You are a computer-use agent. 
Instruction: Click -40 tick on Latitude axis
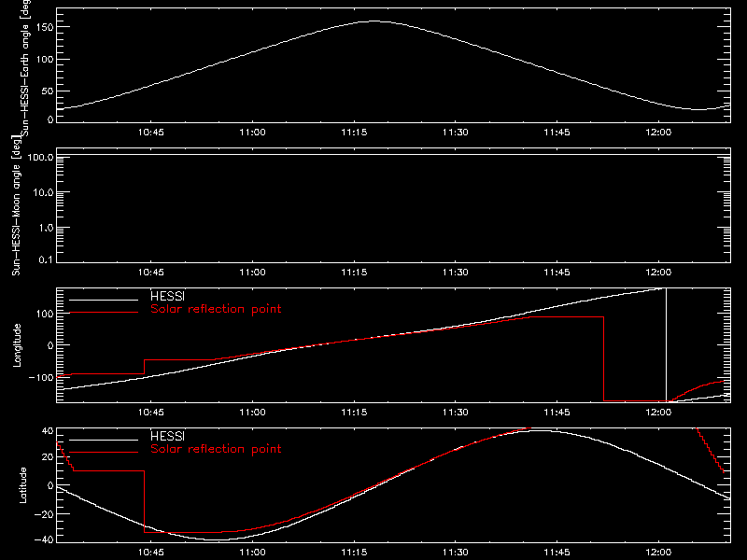[x=44, y=539]
